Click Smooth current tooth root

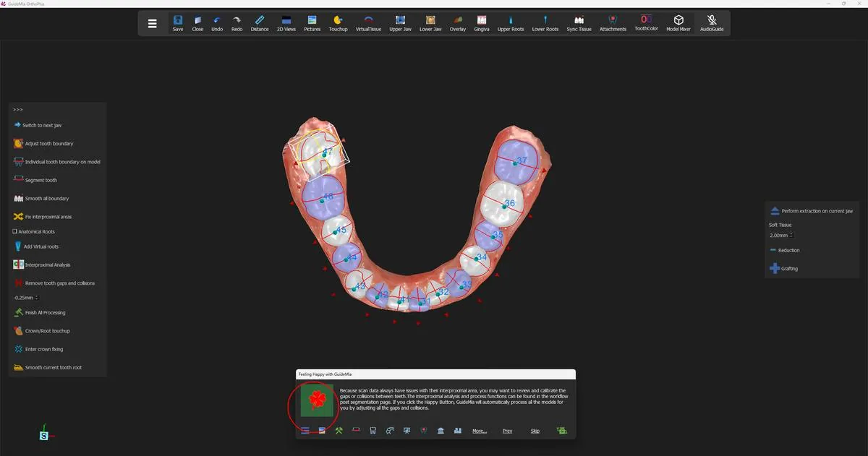(x=48, y=368)
